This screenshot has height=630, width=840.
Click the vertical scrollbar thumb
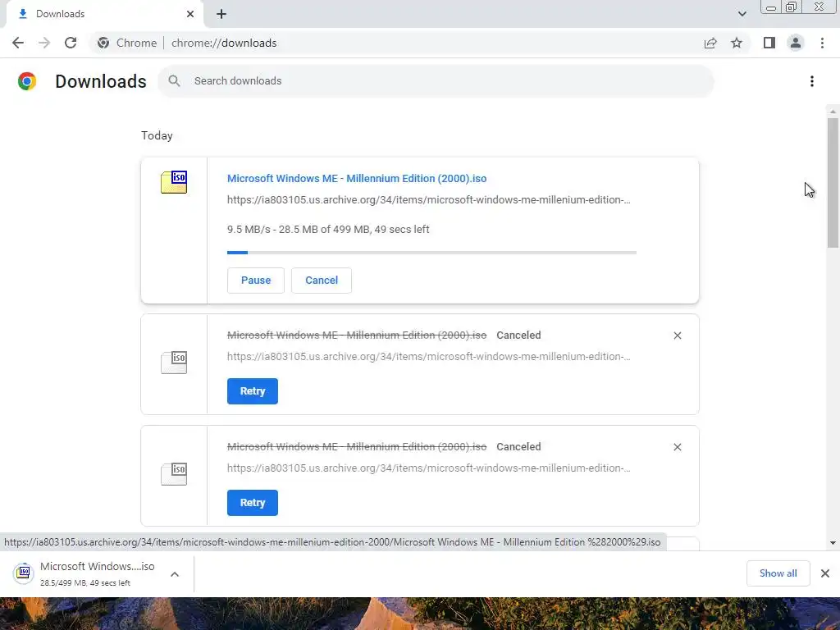pos(833,182)
